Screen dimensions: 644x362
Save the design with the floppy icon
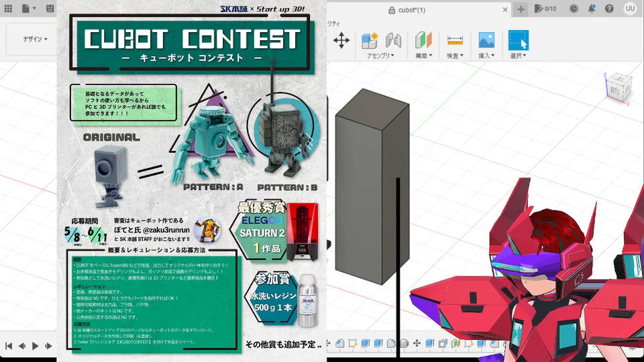click(50, 9)
